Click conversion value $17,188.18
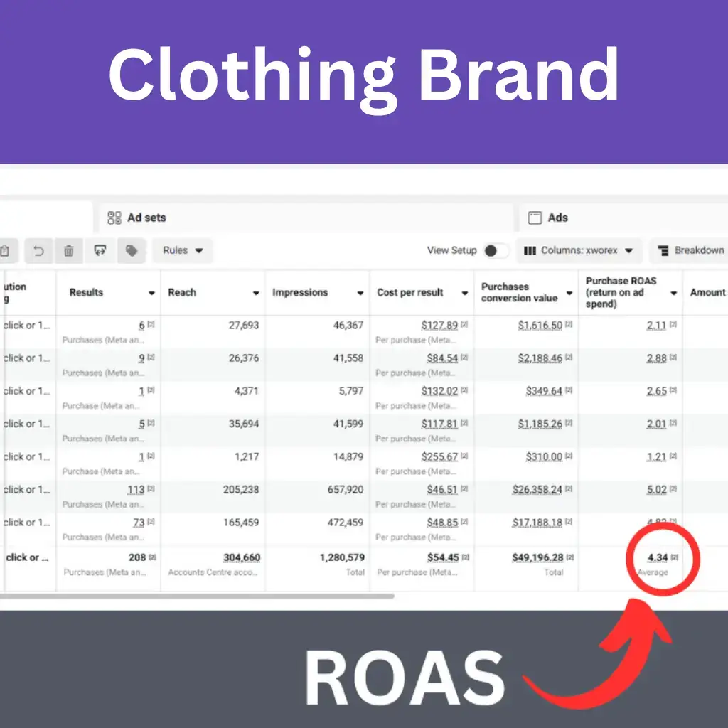This screenshot has height=728, width=728. click(x=537, y=523)
